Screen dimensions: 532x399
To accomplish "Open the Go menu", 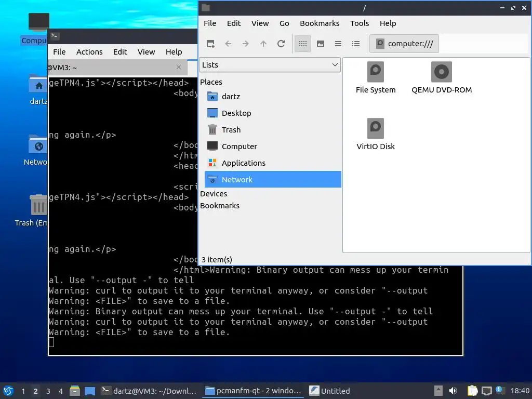I will tap(284, 23).
